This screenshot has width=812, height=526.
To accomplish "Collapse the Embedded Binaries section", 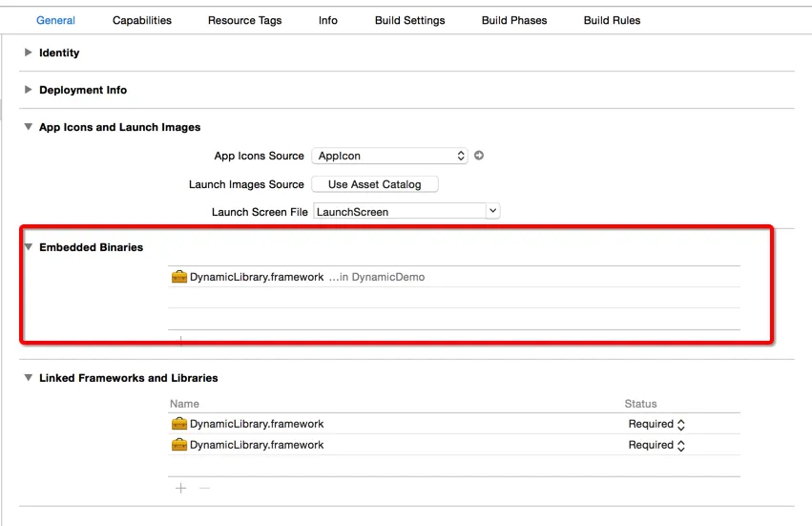I will pyautogui.click(x=28, y=247).
